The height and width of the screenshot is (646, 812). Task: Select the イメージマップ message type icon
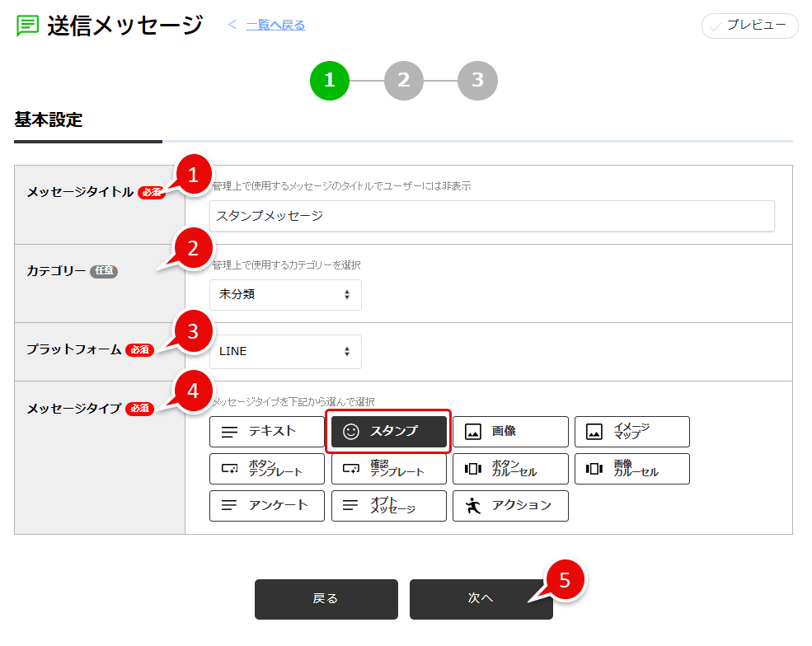coord(631,432)
